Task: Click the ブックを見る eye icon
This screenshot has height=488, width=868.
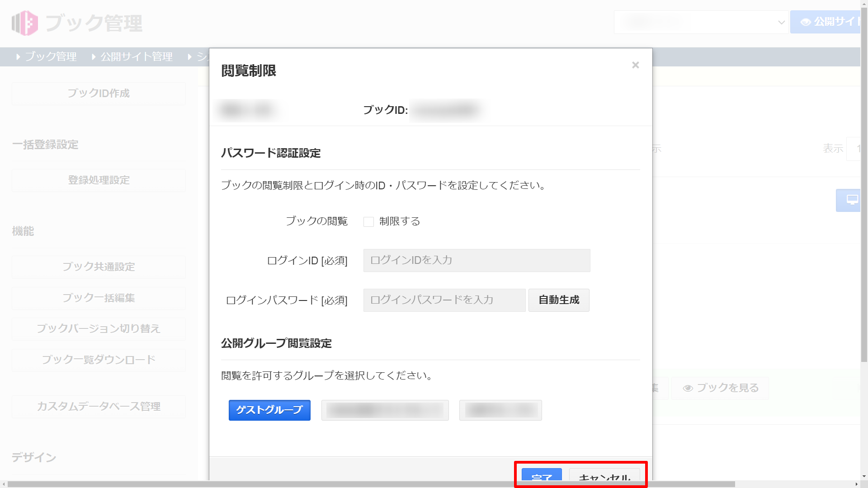Action: (688, 388)
